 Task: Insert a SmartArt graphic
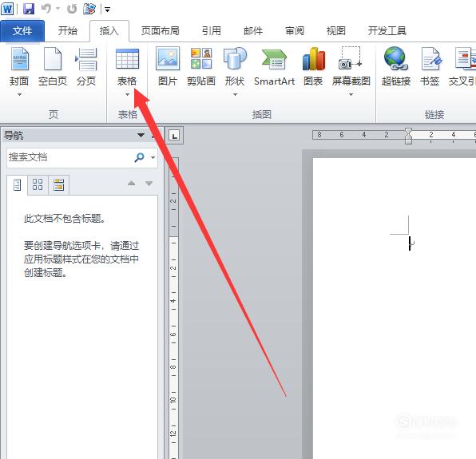(x=274, y=67)
